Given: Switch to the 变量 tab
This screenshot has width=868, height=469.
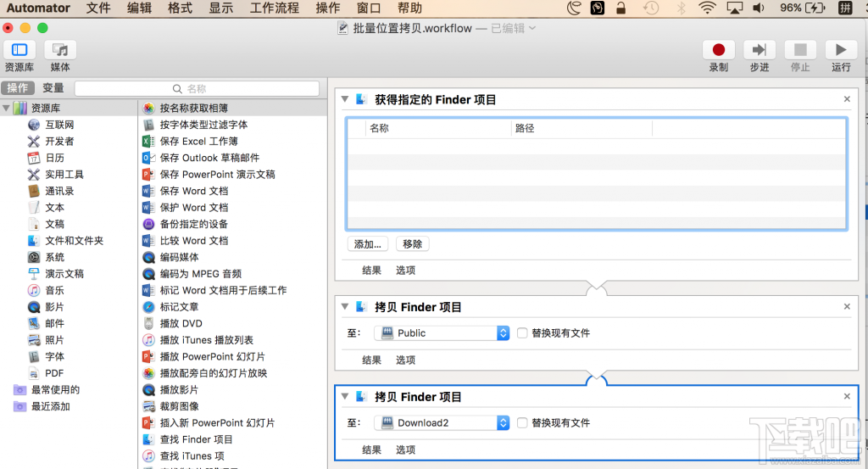Looking at the screenshot, I should tap(53, 87).
